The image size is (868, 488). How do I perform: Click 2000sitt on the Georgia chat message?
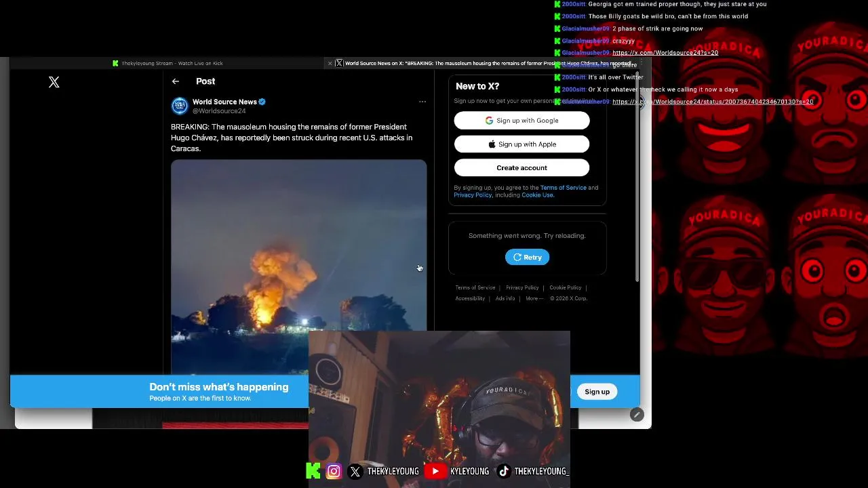pos(574,4)
